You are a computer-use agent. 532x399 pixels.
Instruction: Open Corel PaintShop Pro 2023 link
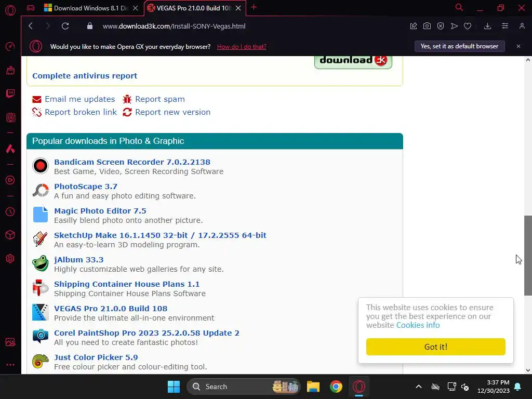click(x=147, y=333)
